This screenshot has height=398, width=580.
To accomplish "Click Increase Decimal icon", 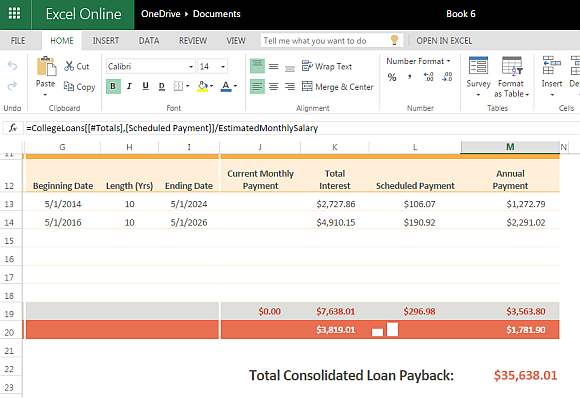I will pyautogui.click(x=428, y=77).
